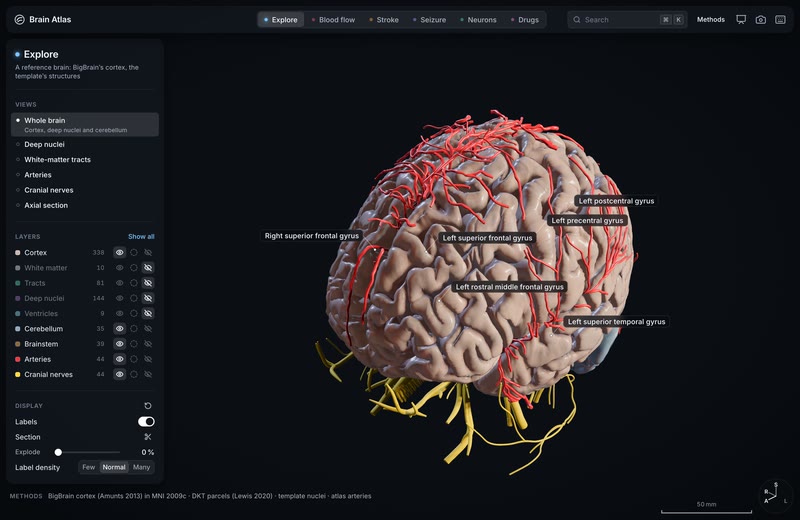Show the Deep nuclei layer using eye icon
Viewport: 800px width, 520px height.
119,298
